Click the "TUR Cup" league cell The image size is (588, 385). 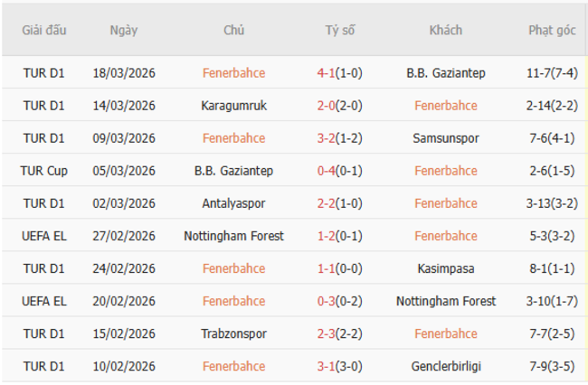click(44, 171)
